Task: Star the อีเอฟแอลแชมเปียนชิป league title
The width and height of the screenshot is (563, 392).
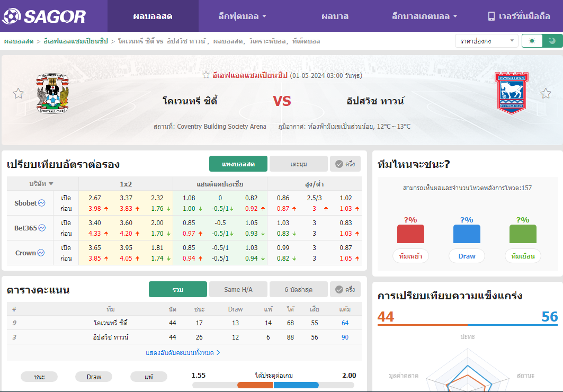Action: [205, 75]
